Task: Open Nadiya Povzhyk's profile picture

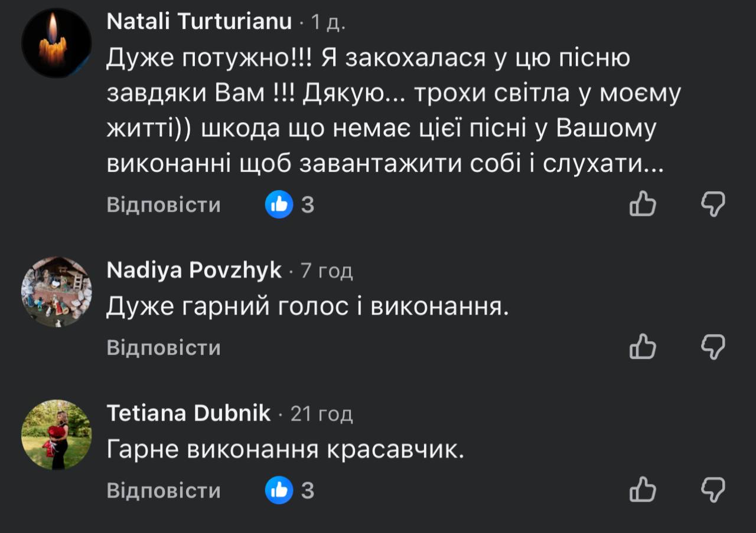Action: coord(56,292)
